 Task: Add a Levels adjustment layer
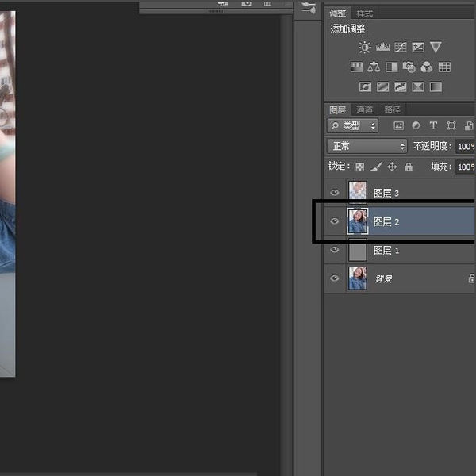coord(382,48)
